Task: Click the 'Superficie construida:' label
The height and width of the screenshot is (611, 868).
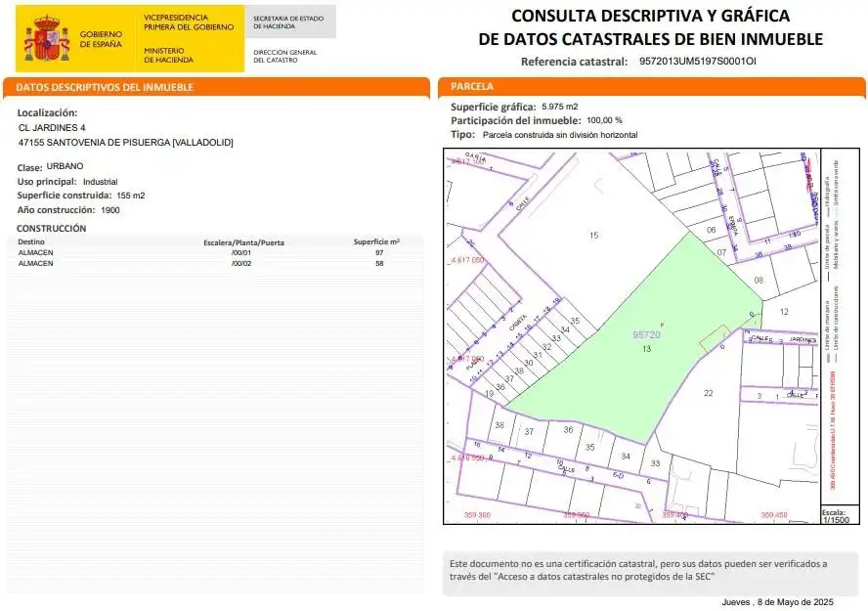Action: (x=65, y=196)
